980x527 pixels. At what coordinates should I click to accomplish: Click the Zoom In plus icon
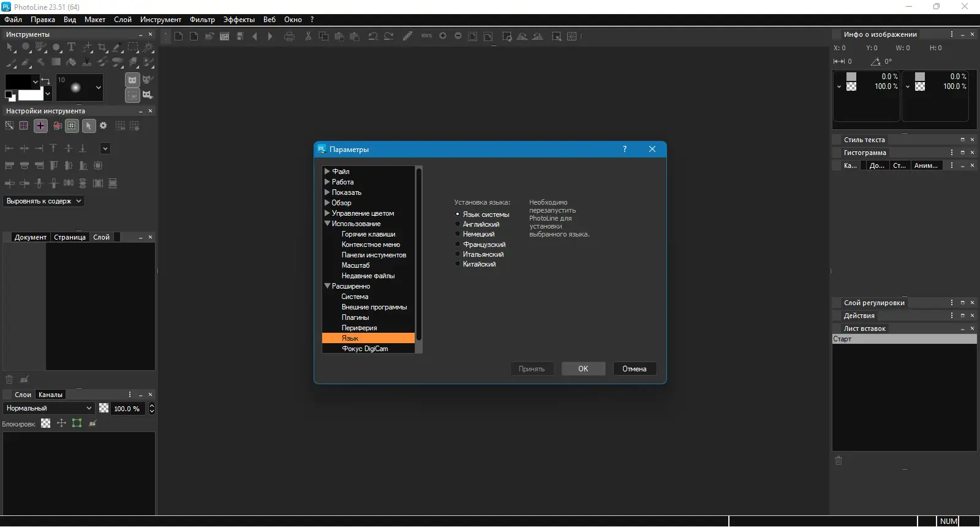click(x=443, y=36)
